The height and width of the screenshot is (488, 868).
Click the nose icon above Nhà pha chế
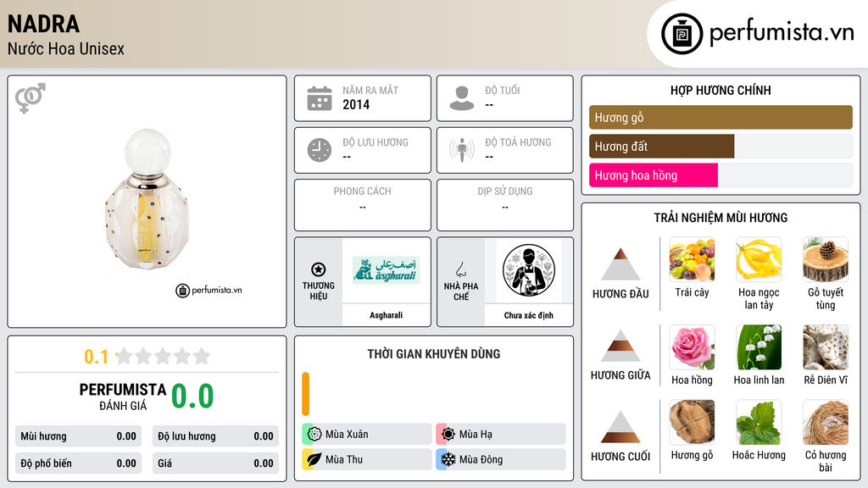(460, 269)
